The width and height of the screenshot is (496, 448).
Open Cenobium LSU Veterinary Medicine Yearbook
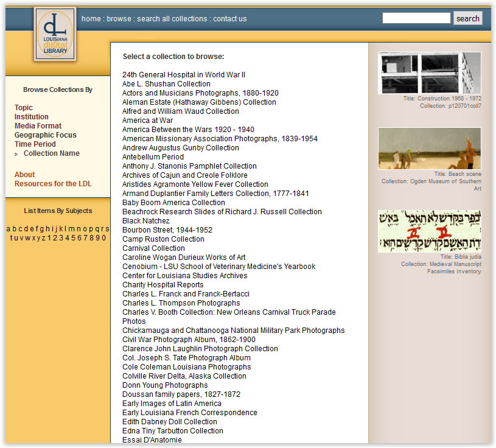click(x=219, y=267)
